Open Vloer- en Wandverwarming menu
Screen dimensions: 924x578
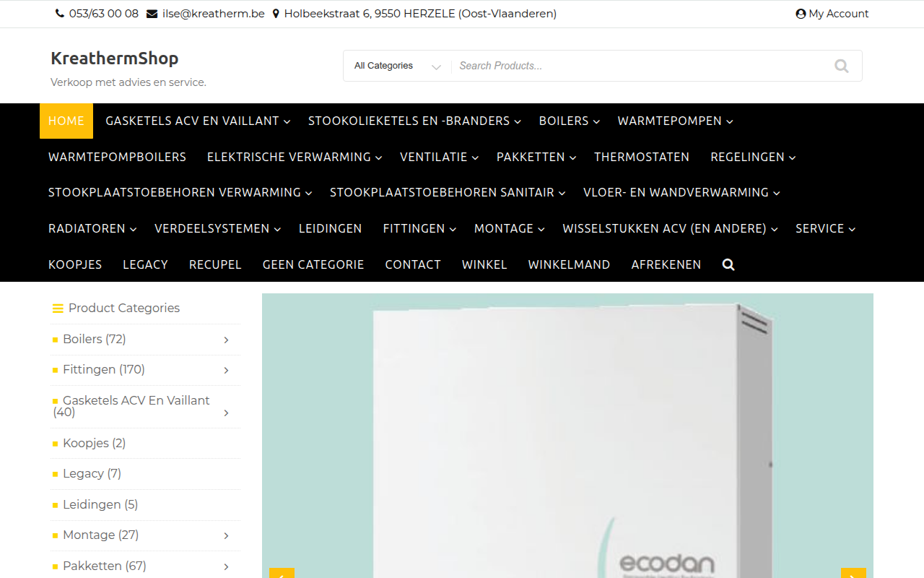tap(681, 192)
